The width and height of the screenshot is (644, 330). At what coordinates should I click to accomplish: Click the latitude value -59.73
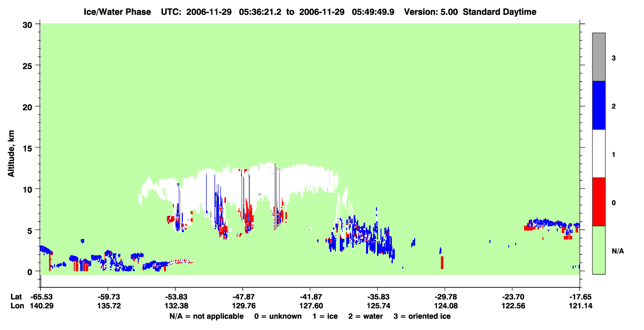coord(107,296)
